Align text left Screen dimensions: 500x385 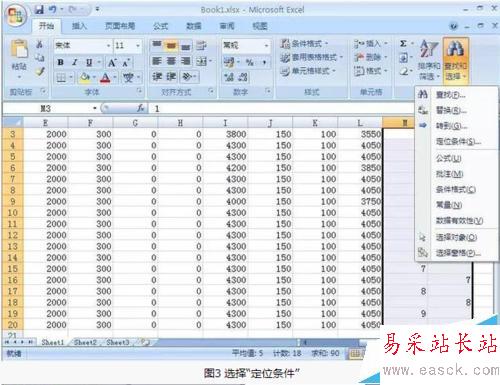[x=157, y=61]
